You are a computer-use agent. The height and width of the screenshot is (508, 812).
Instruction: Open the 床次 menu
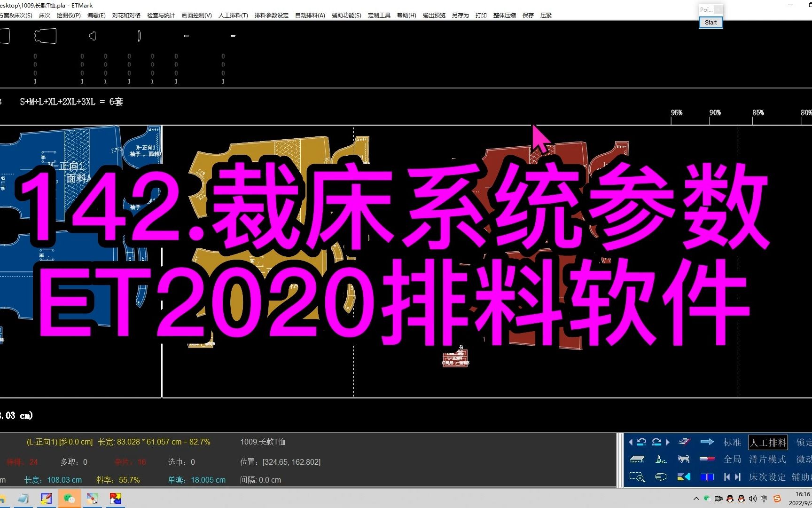(x=45, y=16)
